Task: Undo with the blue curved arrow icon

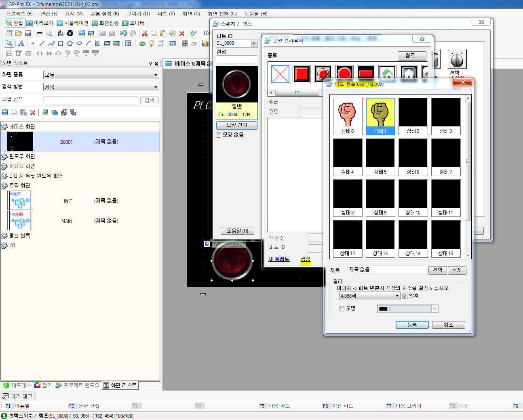Action: coord(124,33)
